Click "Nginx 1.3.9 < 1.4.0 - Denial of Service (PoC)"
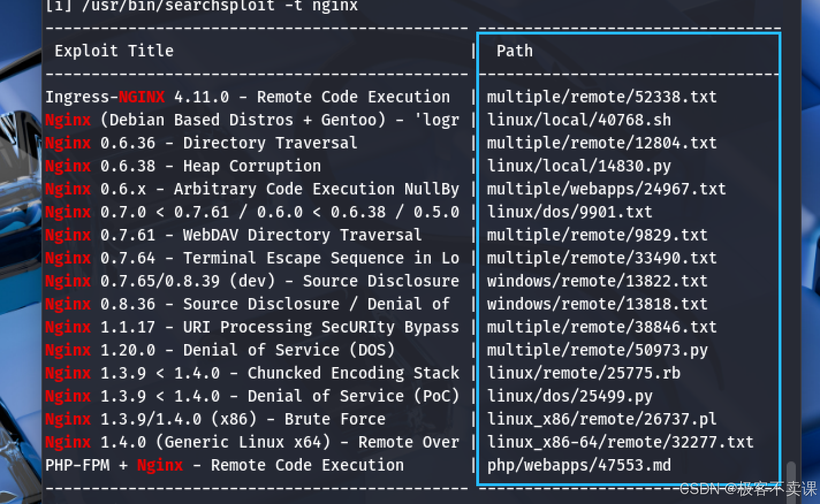The image size is (820, 504). click(x=252, y=396)
